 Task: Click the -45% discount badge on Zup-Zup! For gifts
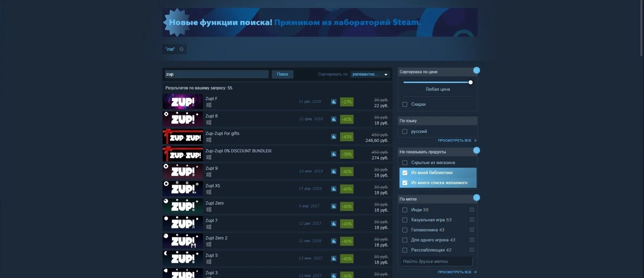[x=346, y=137]
